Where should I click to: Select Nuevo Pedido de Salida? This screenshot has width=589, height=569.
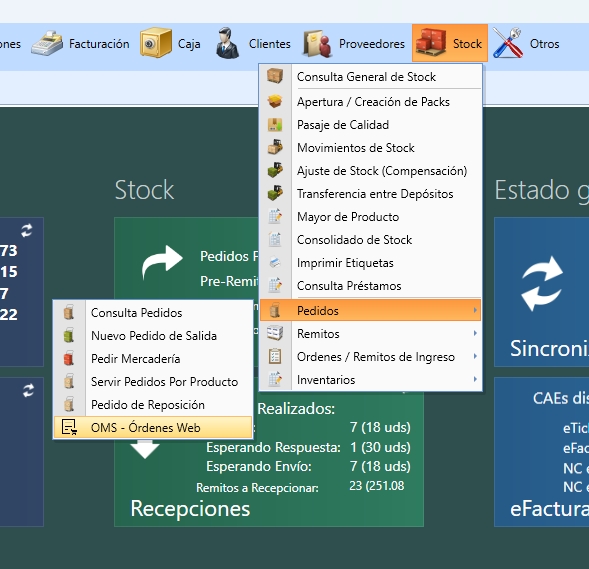[153, 336]
